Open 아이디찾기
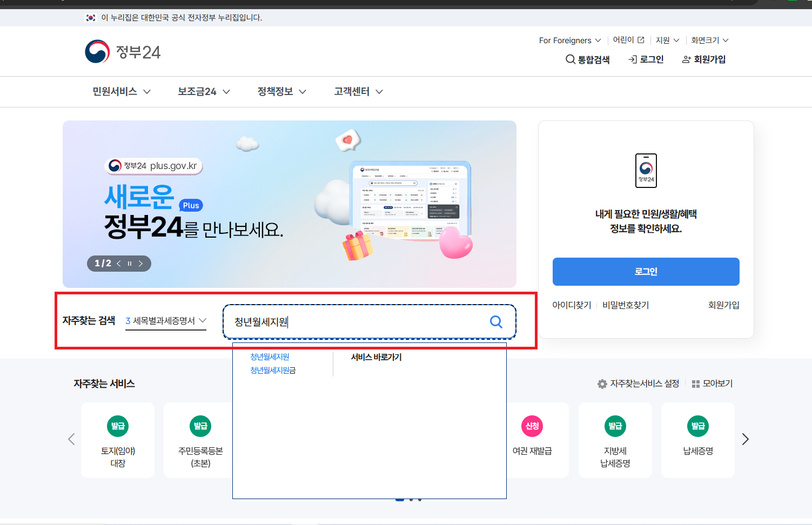The height and width of the screenshot is (525, 812). 572,305
